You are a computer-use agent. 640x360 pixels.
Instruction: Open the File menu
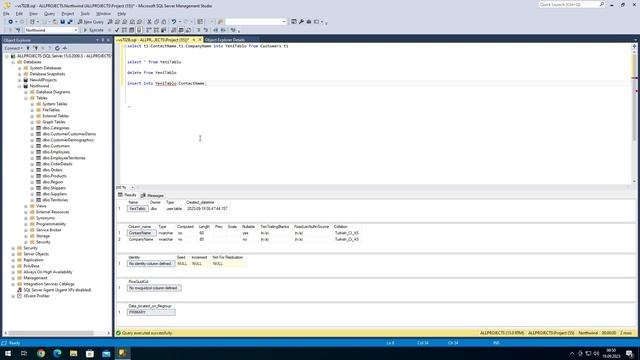(x=6, y=13)
